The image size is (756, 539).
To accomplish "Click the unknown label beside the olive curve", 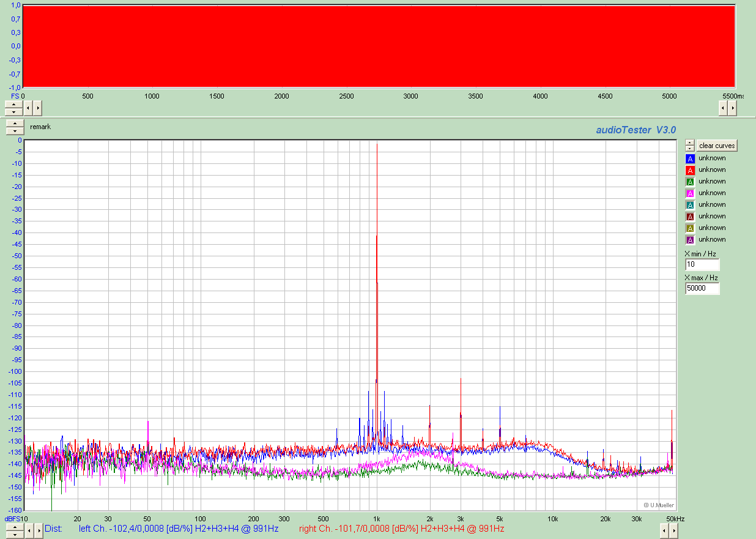I will pos(712,228).
